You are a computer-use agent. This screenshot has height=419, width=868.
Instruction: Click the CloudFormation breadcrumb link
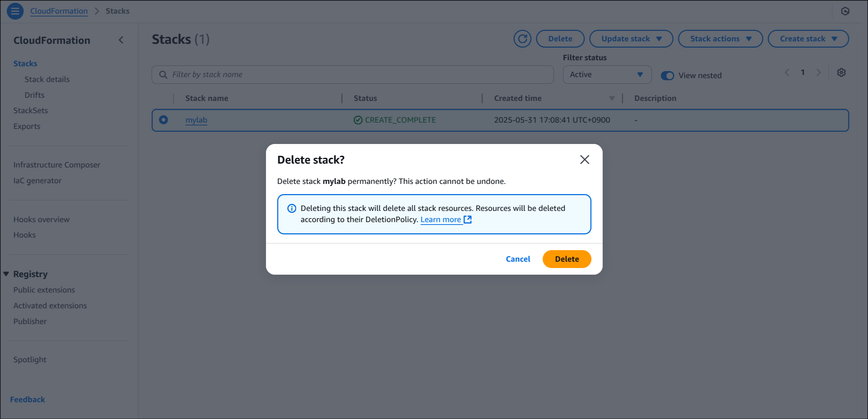click(x=59, y=11)
